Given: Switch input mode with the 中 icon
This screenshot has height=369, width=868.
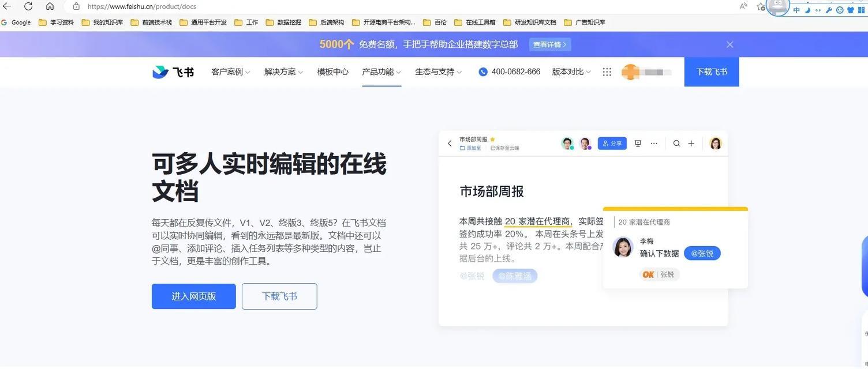Looking at the screenshot, I should click(797, 10).
